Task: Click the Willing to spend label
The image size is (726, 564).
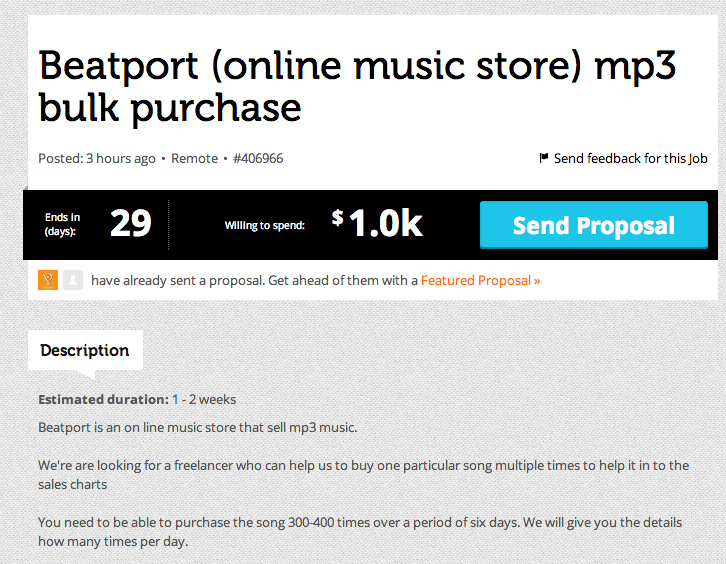Action: (x=265, y=226)
